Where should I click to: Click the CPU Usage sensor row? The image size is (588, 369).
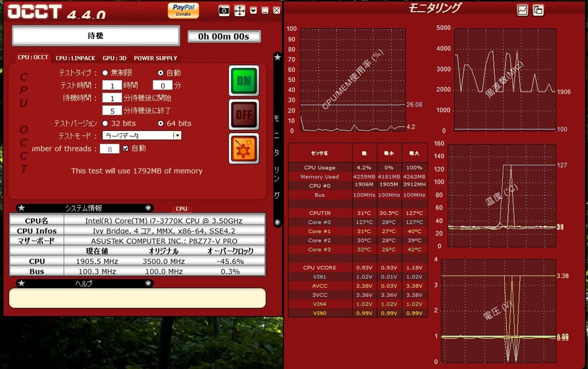(358, 168)
